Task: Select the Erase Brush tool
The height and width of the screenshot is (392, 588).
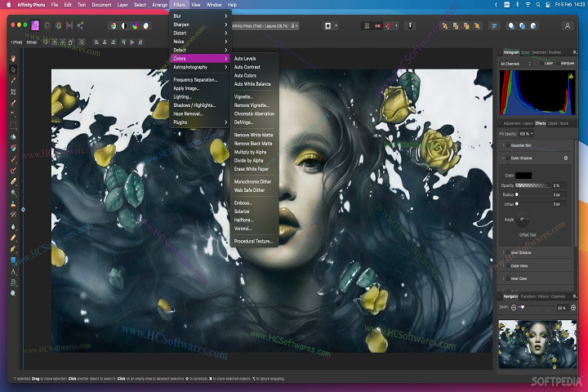Action: (13, 181)
